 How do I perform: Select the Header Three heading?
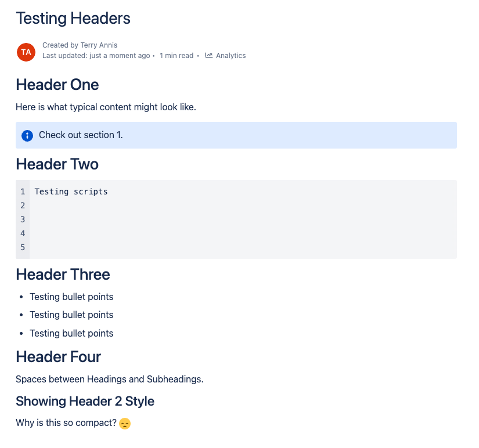[63, 274]
